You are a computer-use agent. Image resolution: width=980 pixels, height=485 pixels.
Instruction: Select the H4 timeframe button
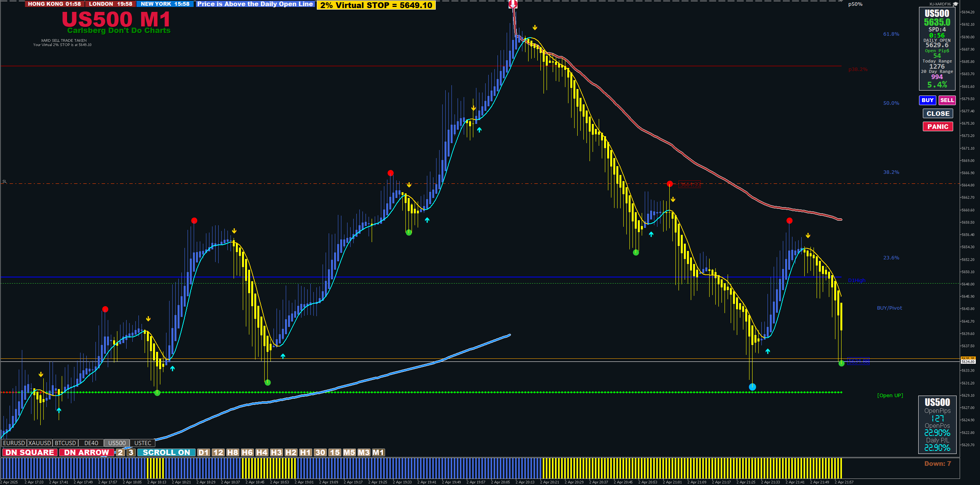coord(262,452)
